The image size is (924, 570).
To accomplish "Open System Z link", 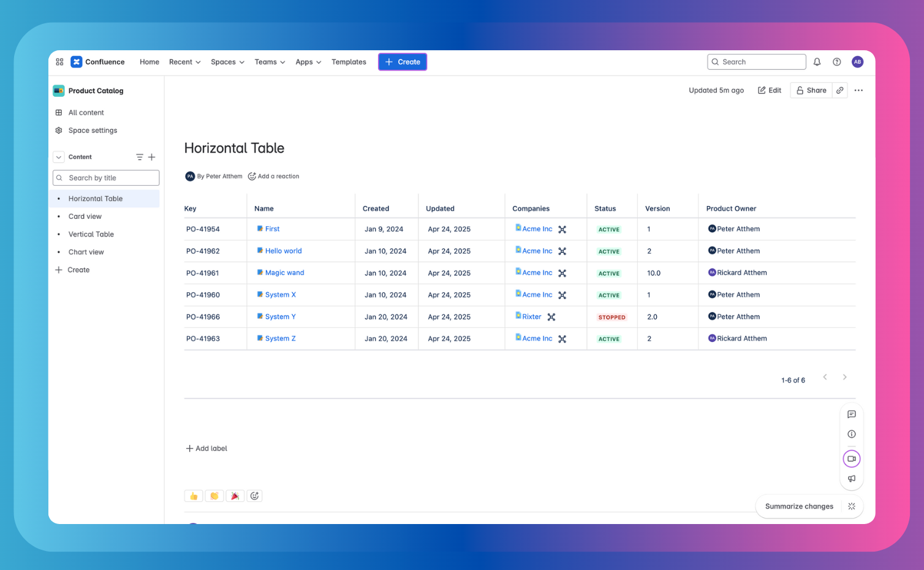I will [x=280, y=338].
